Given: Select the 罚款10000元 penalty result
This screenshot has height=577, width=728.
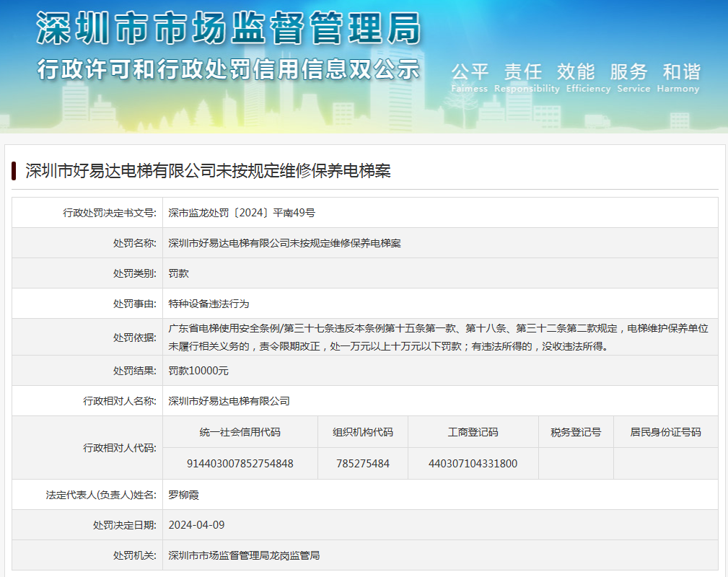Looking at the screenshot, I should tap(198, 371).
